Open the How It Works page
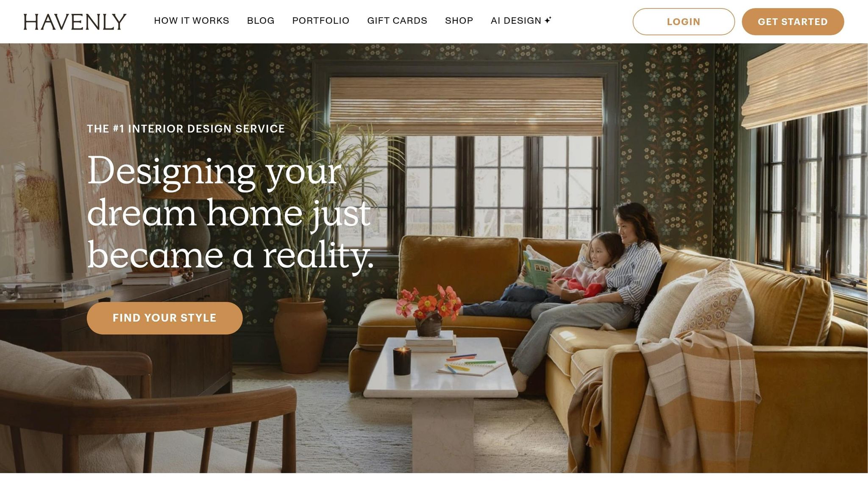The height and width of the screenshot is (488, 868). (x=192, y=21)
